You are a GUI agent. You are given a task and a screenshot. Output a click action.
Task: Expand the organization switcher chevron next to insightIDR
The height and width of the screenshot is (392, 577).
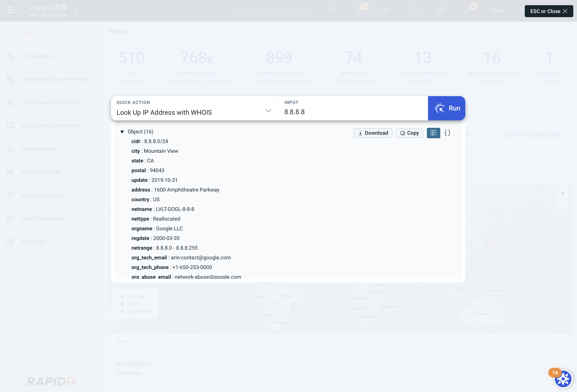tap(76, 10)
